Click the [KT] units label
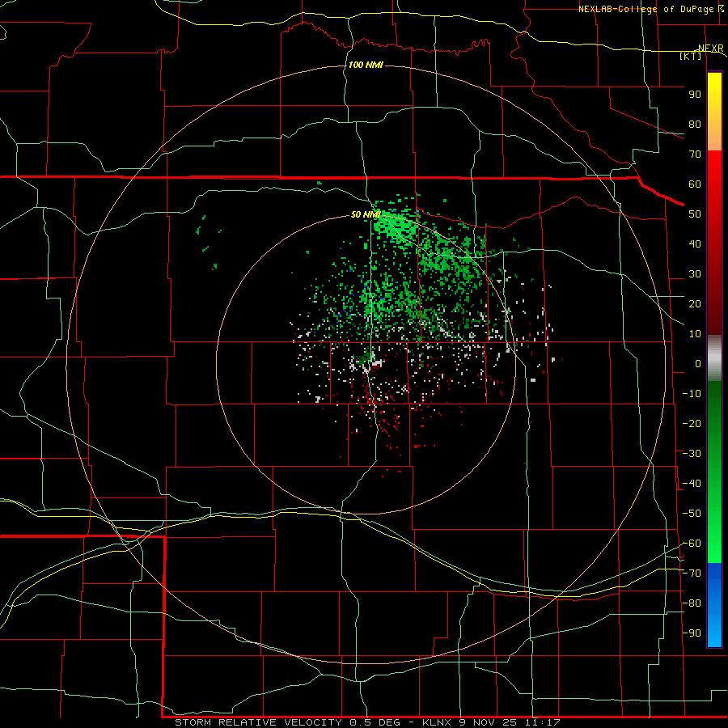The image size is (728, 728). click(691, 56)
